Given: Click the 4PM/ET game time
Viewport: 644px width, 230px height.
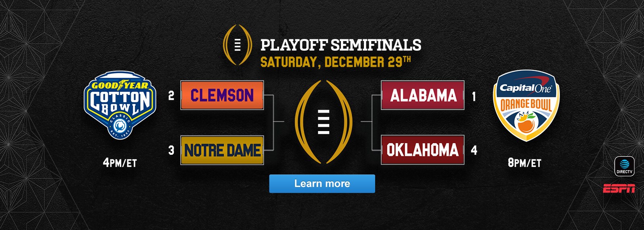Looking at the screenshot, I should tap(120, 163).
